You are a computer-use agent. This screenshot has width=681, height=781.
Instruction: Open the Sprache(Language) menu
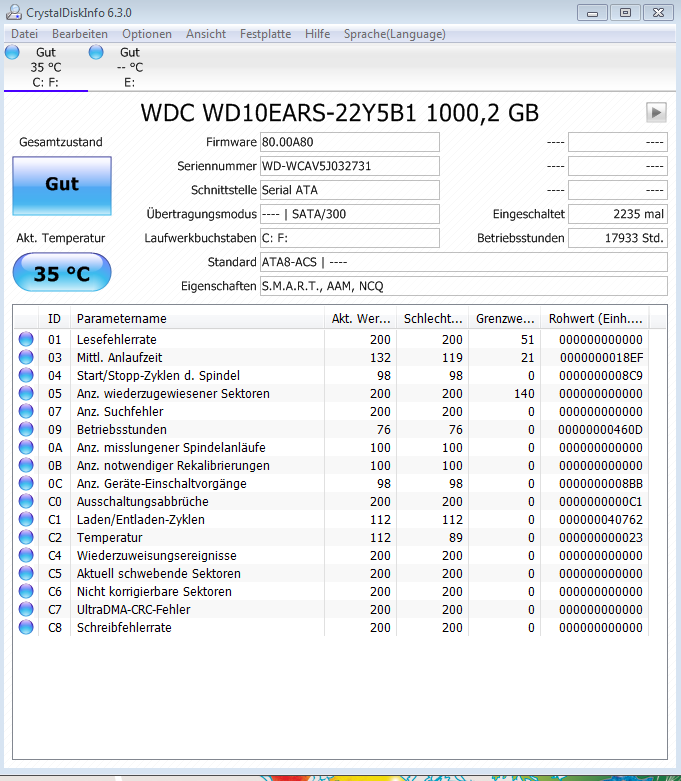pyautogui.click(x=395, y=34)
